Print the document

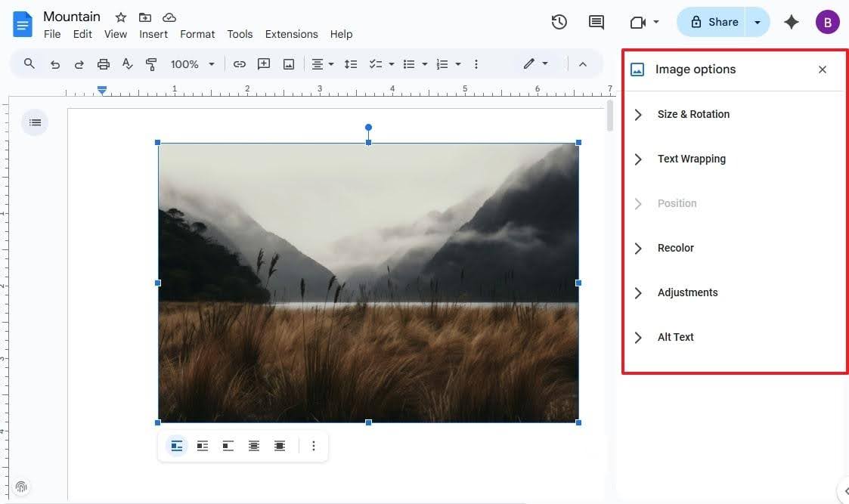tap(104, 64)
